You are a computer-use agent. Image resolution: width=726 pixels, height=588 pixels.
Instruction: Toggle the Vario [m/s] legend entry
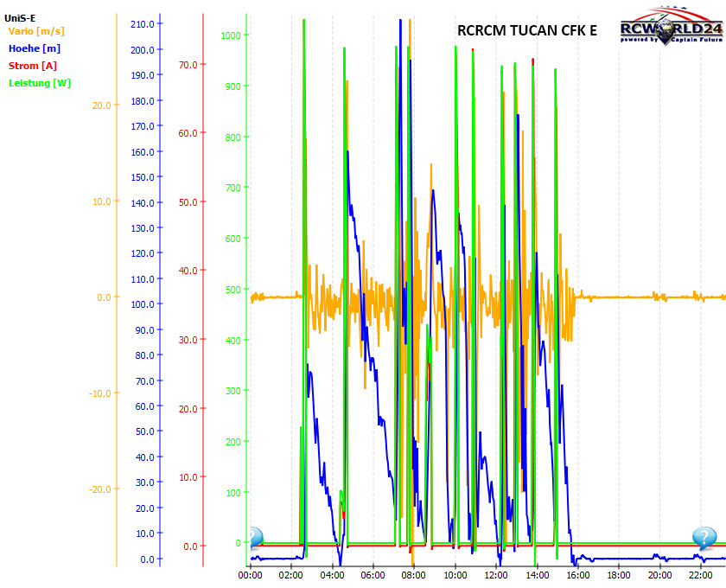click(x=35, y=31)
